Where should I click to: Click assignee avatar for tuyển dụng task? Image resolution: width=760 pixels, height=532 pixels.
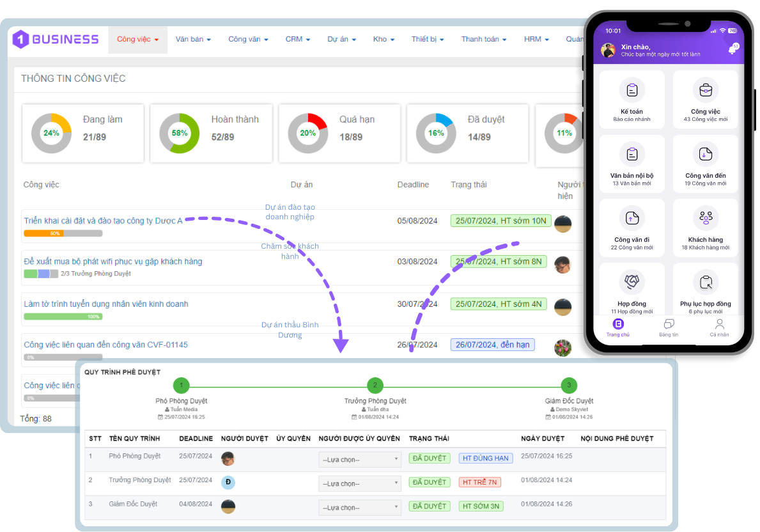coord(562,307)
